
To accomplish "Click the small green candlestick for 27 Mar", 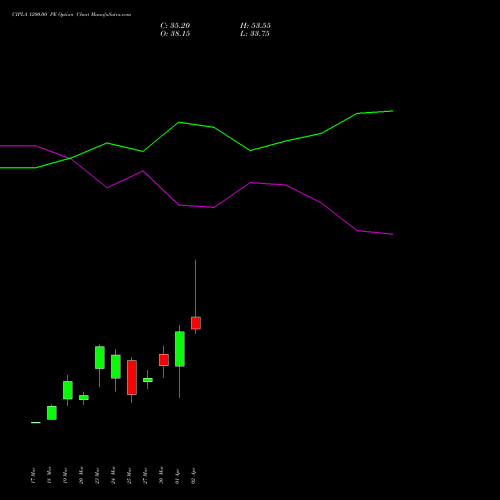I will pos(148,380).
